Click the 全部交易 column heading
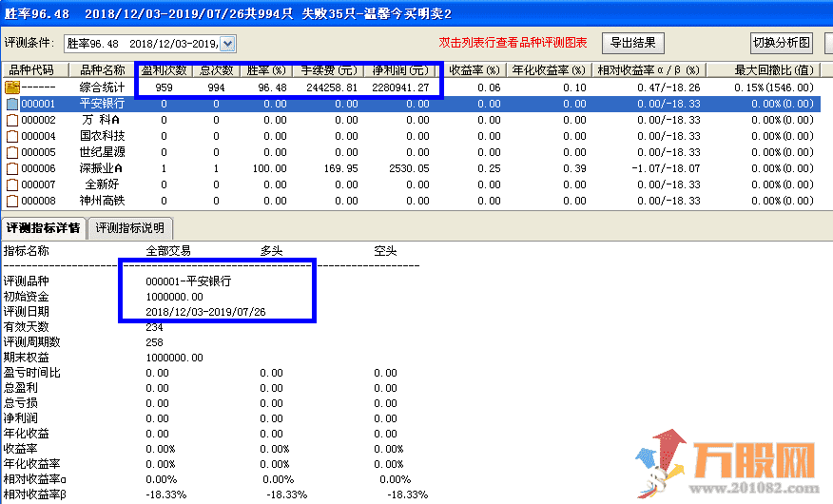The width and height of the screenshot is (833, 504). pyautogui.click(x=168, y=251)
